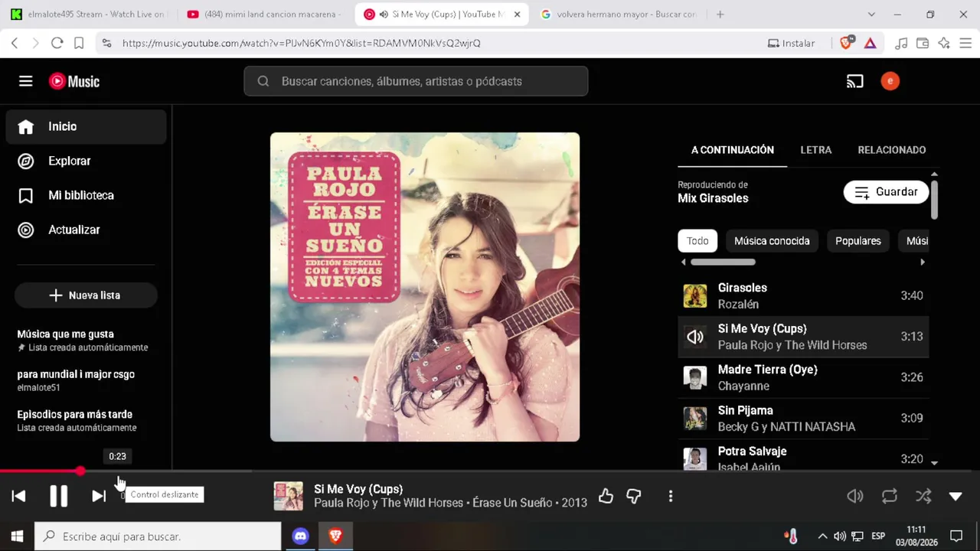Go back with the browser back arrow
This screenshot has height=551, width=980.
coord(15,43)
